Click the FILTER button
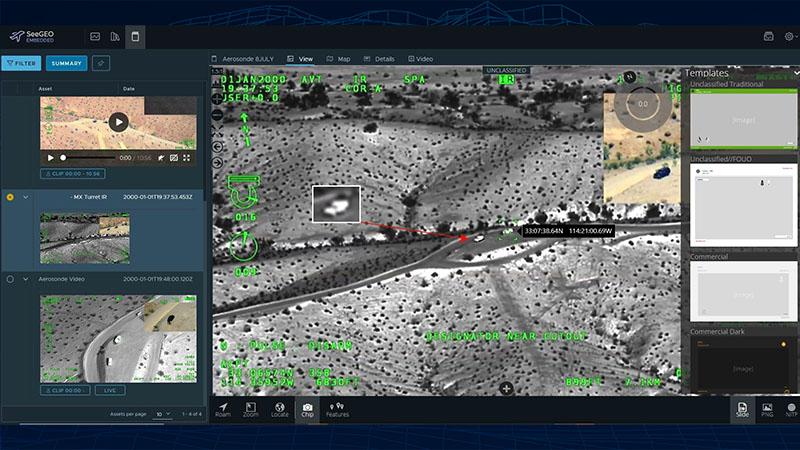 pyautogui.click(x=21, y=63)
